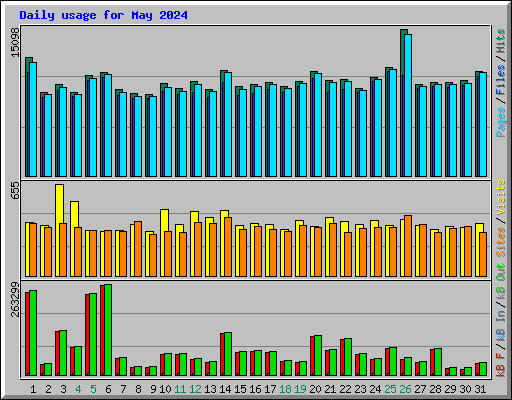Click the 'Daily usage for May 2024' title
The image size is (512, 400).
tap(103, 15)
